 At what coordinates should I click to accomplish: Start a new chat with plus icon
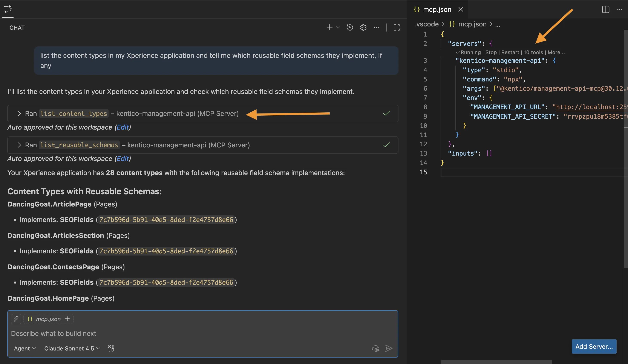(329, 28)
